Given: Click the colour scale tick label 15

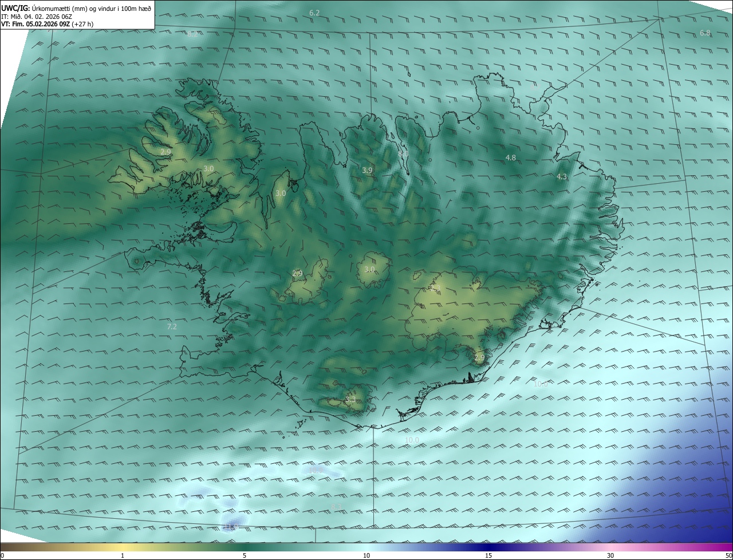Looking at the screenshot, I should tap(488, 555).
